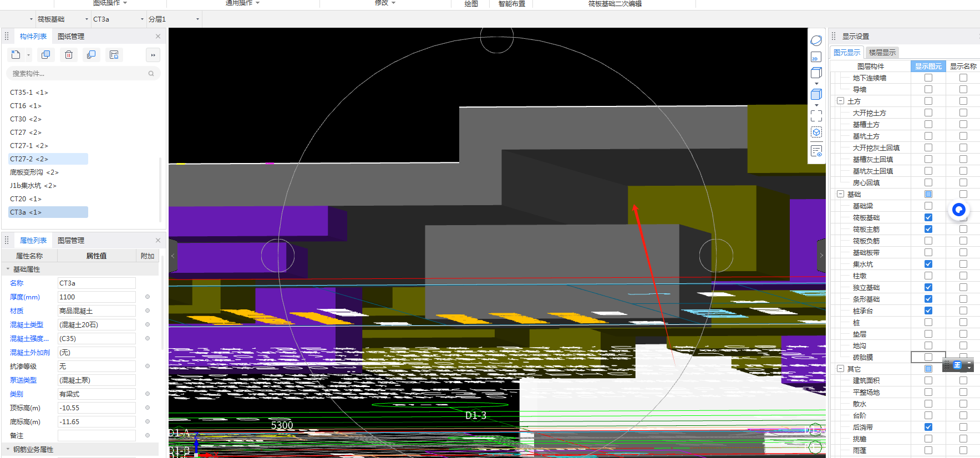Viewport: 980px width, 458px height.
Task: Click the wireframe cube view icon
Action: pyautogui.click(x=816, y=73)
